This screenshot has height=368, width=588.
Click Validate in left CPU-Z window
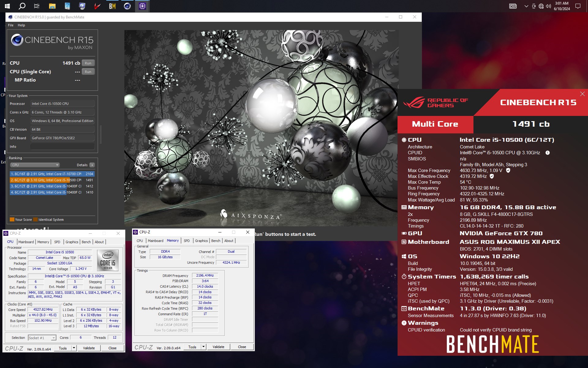(89, 348)
